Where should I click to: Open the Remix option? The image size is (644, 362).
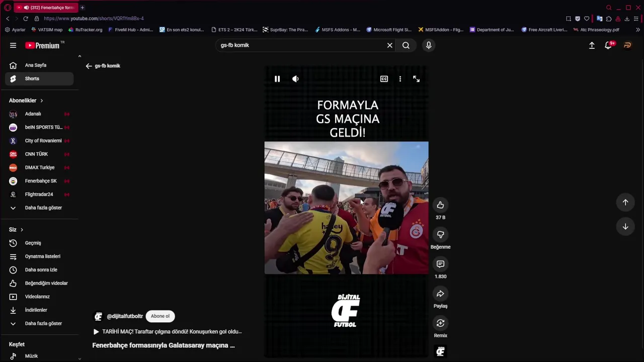click(x=440, y=323)
